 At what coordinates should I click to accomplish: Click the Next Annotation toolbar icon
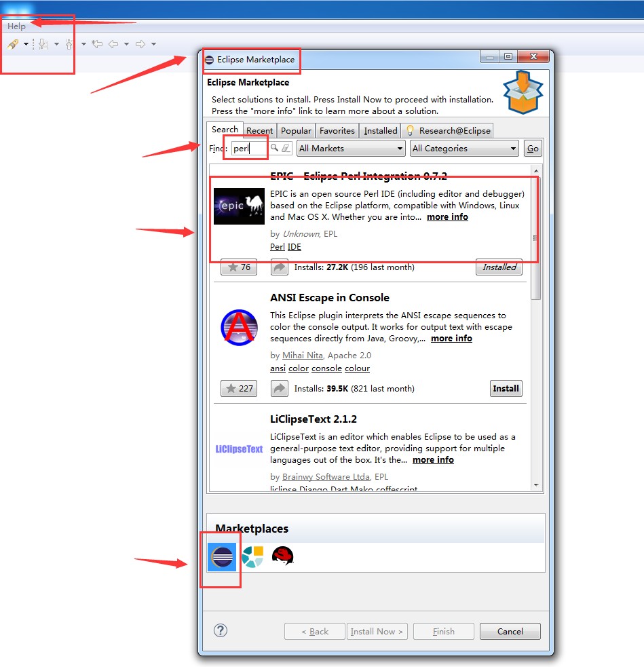point(43,44)
